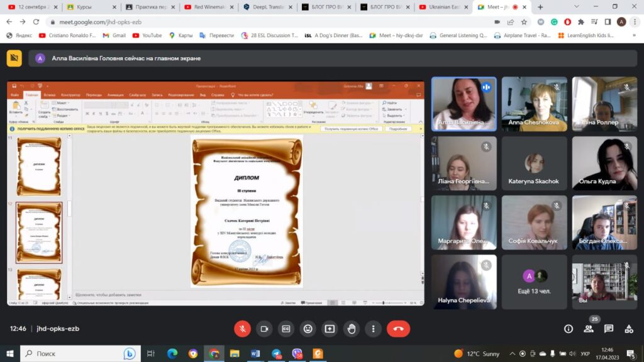Open the meeting details info icon
The height and width of the screenshot is (362, 644).
[569, 329]
